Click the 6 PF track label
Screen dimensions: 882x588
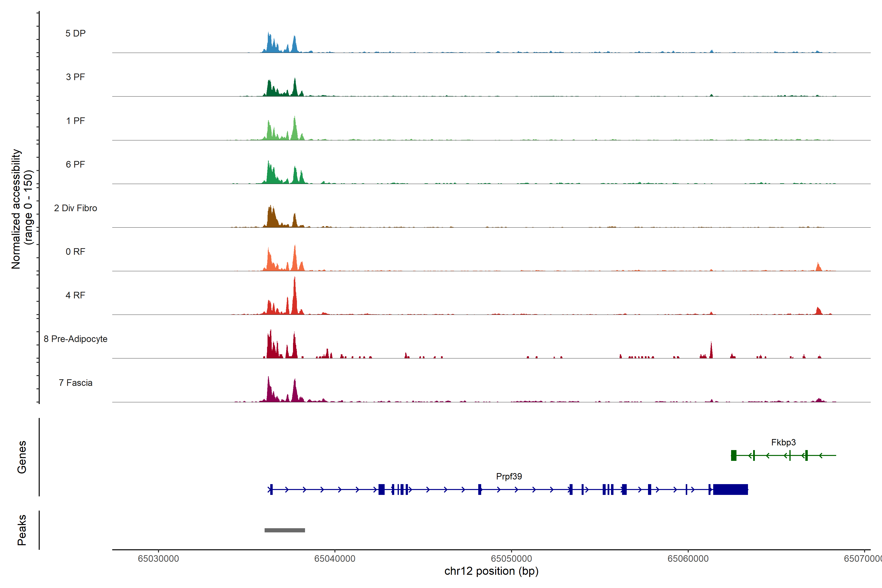(x=75, y=164)
